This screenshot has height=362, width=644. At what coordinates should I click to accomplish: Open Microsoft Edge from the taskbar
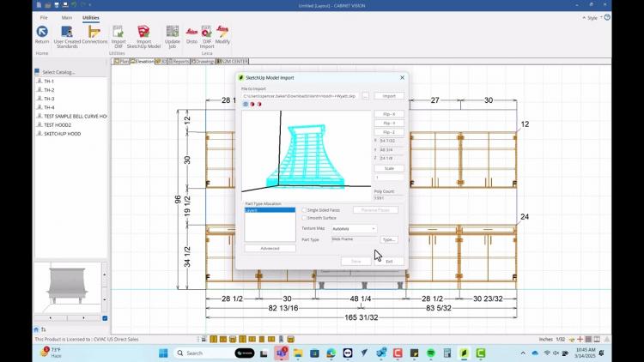331,353
